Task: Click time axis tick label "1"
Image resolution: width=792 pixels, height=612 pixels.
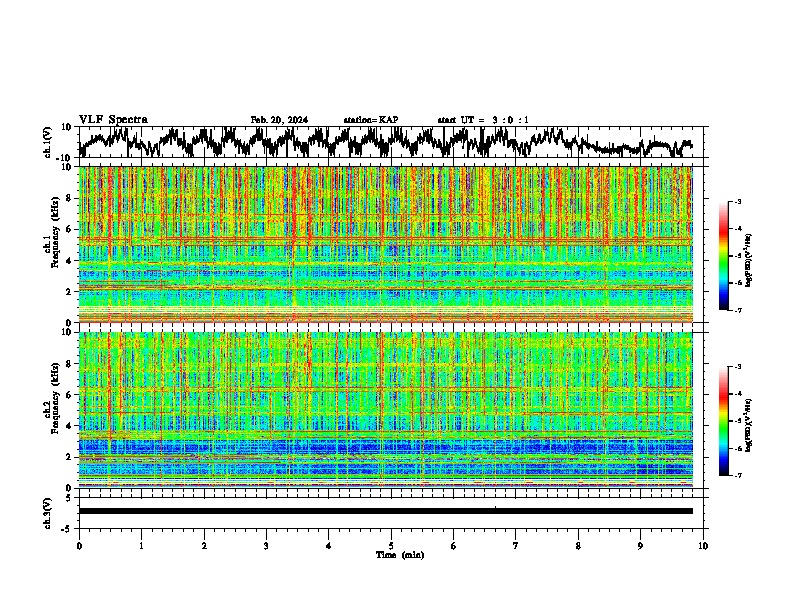Action: pos(141,546)
